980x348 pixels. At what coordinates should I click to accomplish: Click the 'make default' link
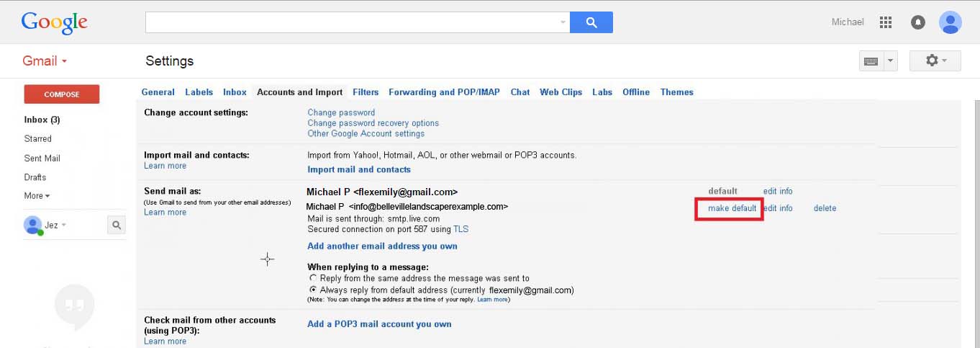click(x=732, y=208)
